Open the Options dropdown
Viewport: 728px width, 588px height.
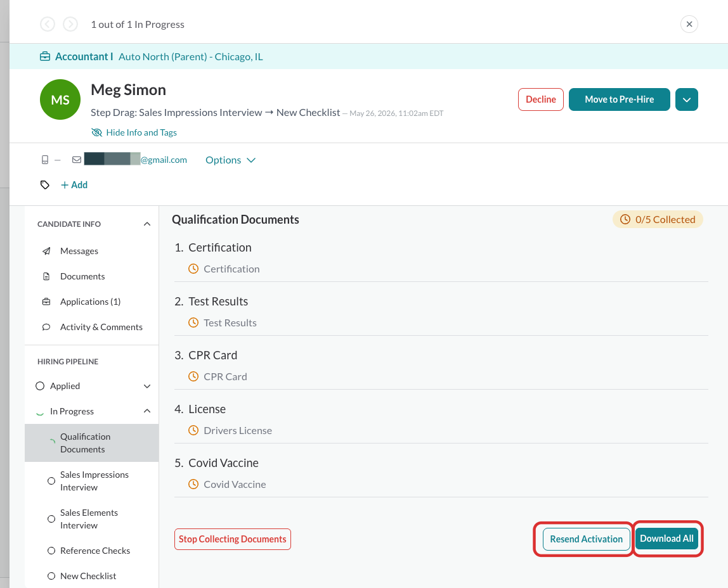click(x=230, y=160)
